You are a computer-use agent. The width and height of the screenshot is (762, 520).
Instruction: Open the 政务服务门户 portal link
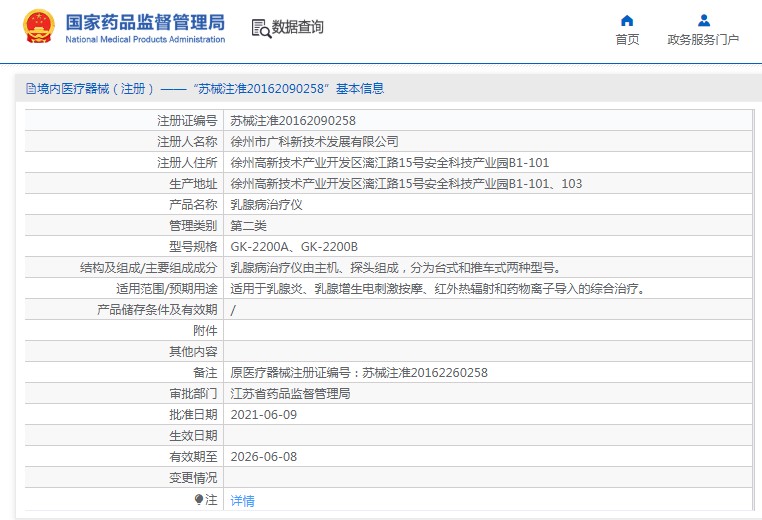point(703,39)
